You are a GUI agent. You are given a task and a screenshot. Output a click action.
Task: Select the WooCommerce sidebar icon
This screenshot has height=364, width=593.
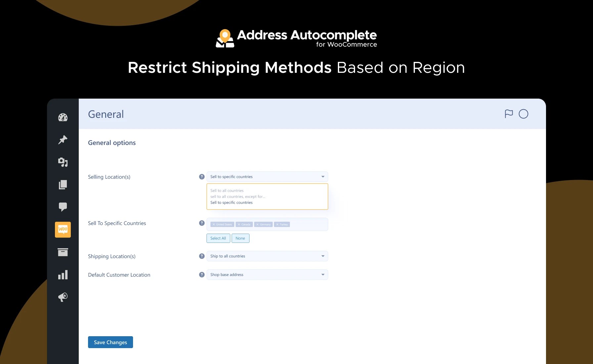tap(63, 229)
